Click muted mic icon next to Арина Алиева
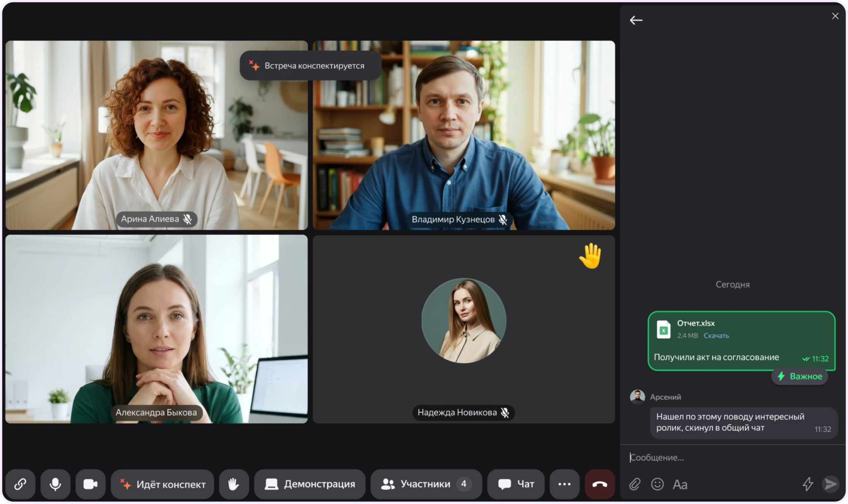 click(x=188, y=219)
